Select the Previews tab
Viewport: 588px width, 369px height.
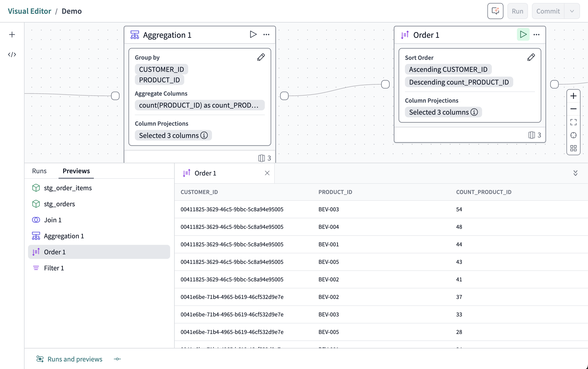(x=76, y=171)
